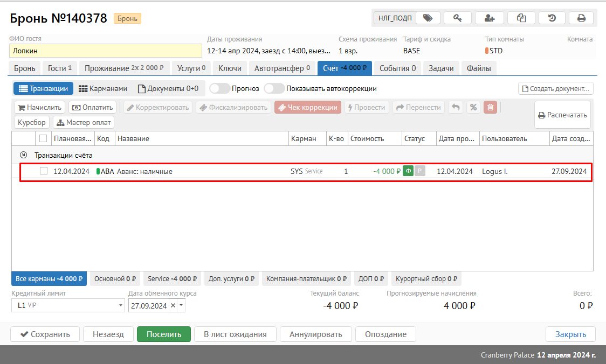The width and height of the screenshot is (606, 364).
Task: Enable Показывать автокоррекции toggle
Action: 274,88
